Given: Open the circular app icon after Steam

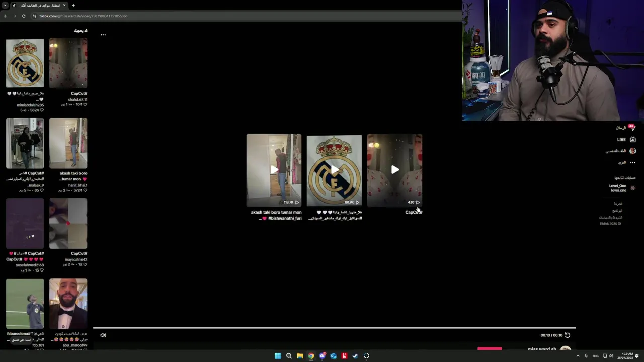Looking at the screenshot, I should 366,356.
